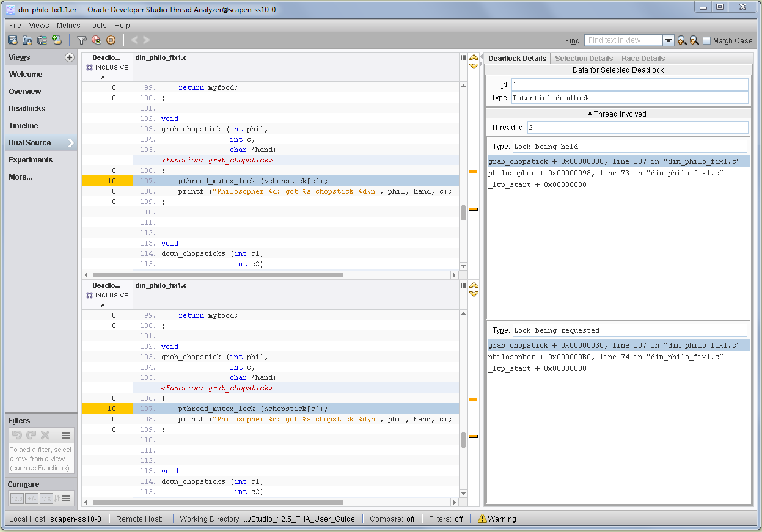Image resolution: width=762 pixels, height=532 pixels.
Task: Open the Metrics menu
Action: [68, 26]
